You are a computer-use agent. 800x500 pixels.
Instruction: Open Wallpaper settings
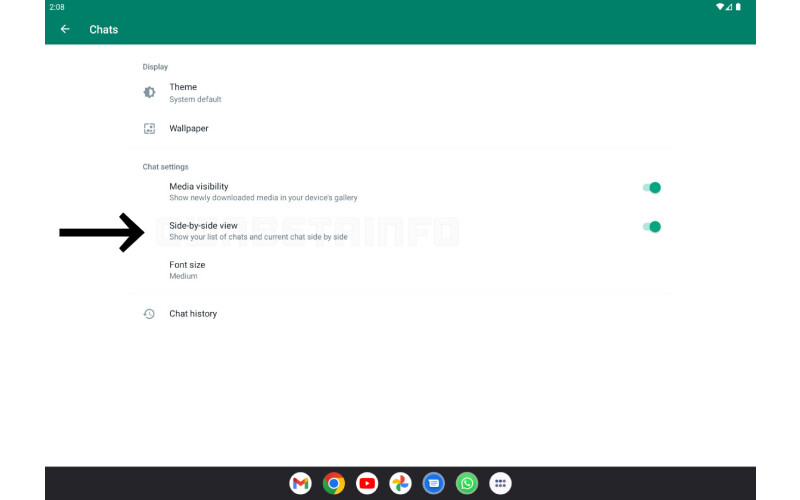pos(400,129)
